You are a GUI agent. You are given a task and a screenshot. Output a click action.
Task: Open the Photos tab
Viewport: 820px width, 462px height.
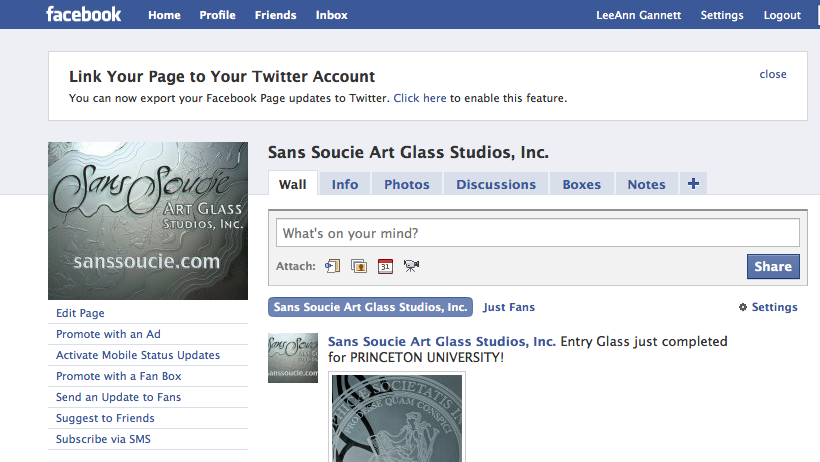407,184
